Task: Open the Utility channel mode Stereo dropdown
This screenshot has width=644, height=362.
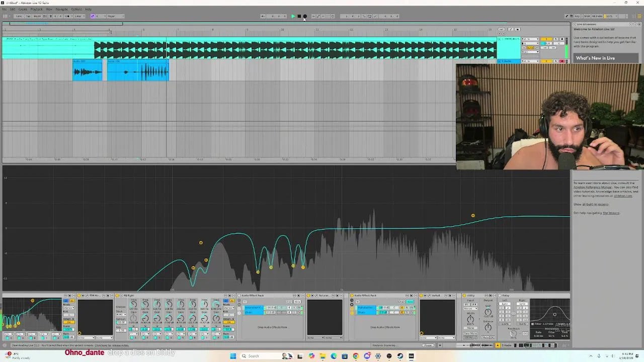Action: 470,309
